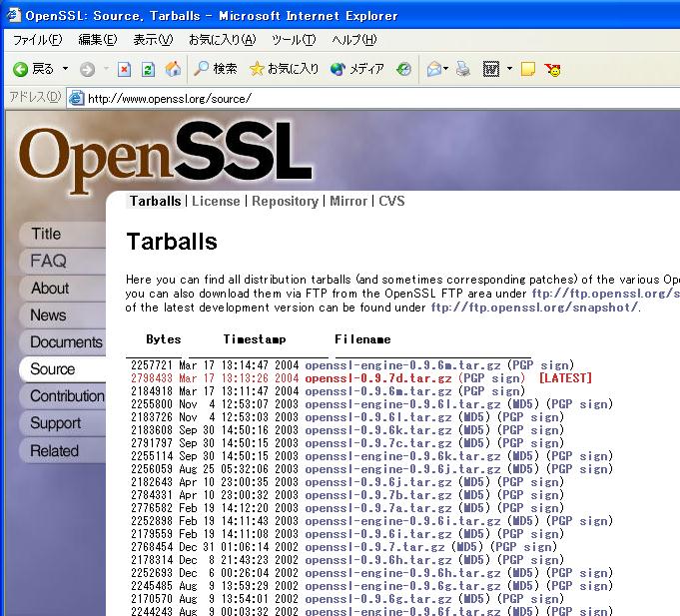Select Source in the sidebar

tap(63, 369)
